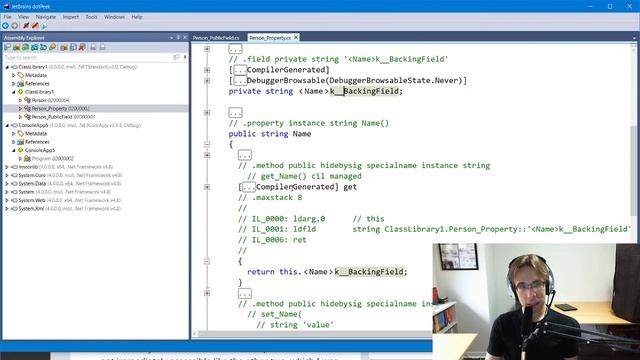Image resolution: width=640 pixels, height=360 pixels.
Task: Select the Person_Property.cs tab
Action: pos(270,38)
